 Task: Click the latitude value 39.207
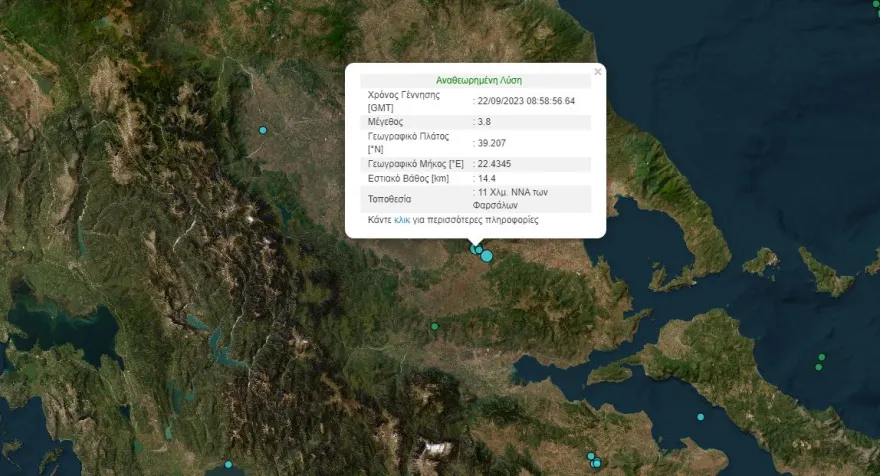tap(491, 142)
